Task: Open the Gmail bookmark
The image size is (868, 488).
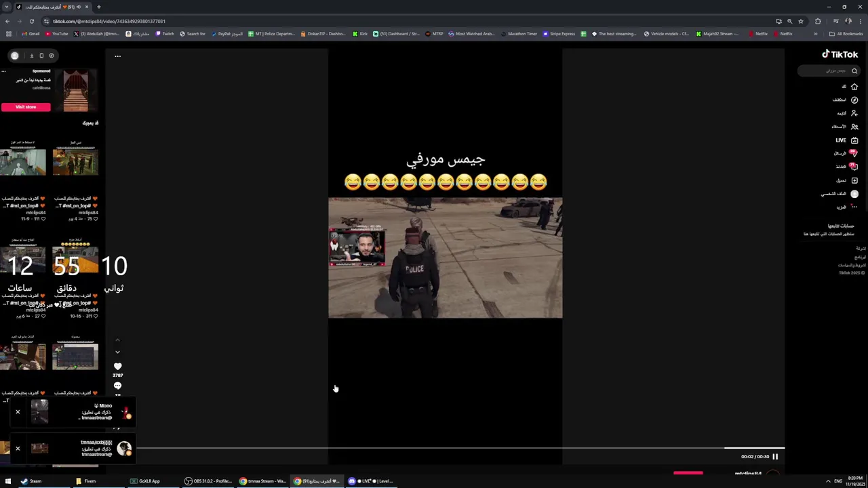Action: coord(31,34)
